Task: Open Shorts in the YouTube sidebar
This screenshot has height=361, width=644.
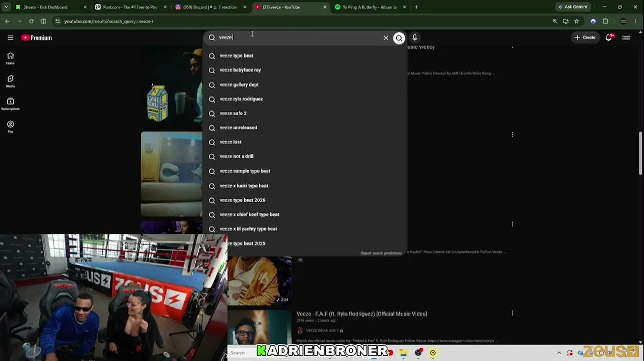Action: pos(10,81)
